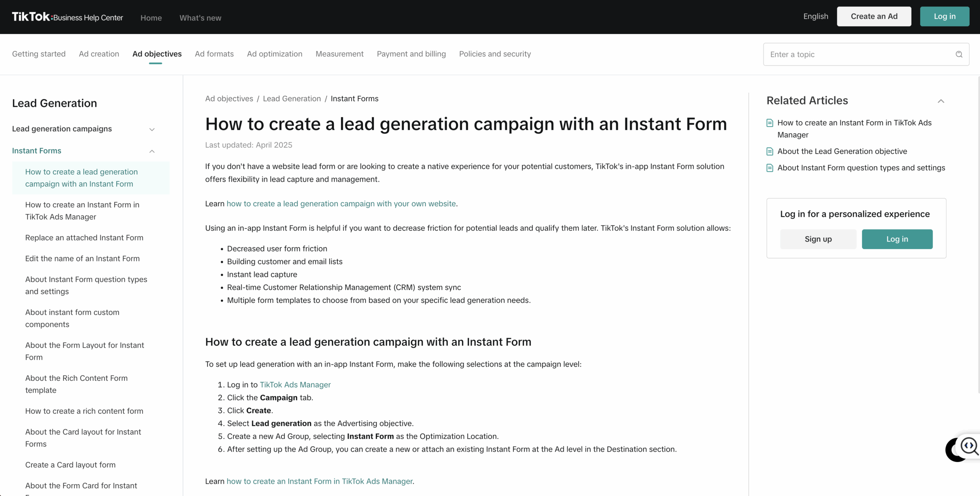Click the Create an Ad button
The width and height of the screenshot is (980, 496).
pos(874,16)
